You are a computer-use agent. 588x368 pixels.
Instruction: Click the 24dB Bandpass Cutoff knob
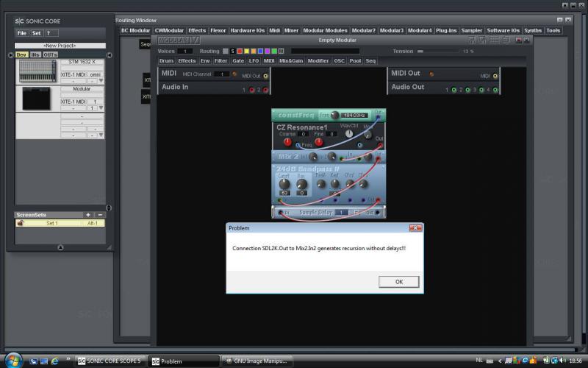(x=284, y=184)
